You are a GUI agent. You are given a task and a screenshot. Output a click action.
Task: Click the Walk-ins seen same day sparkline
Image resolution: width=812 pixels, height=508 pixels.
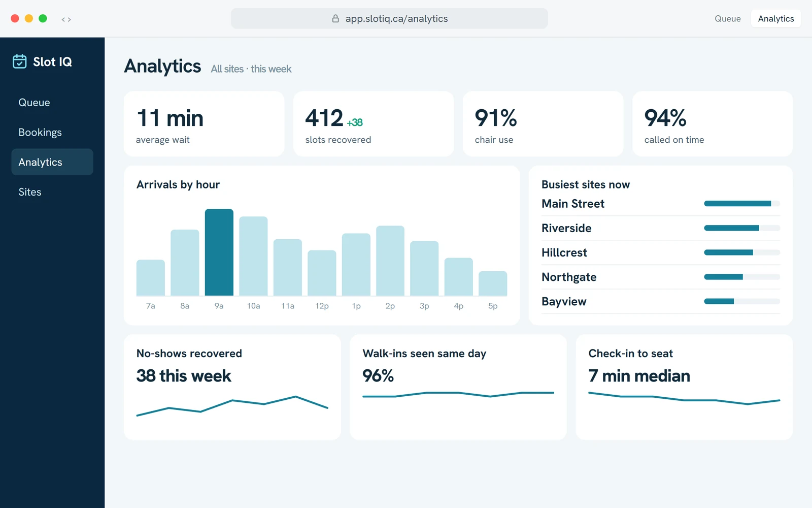[458, 395]
